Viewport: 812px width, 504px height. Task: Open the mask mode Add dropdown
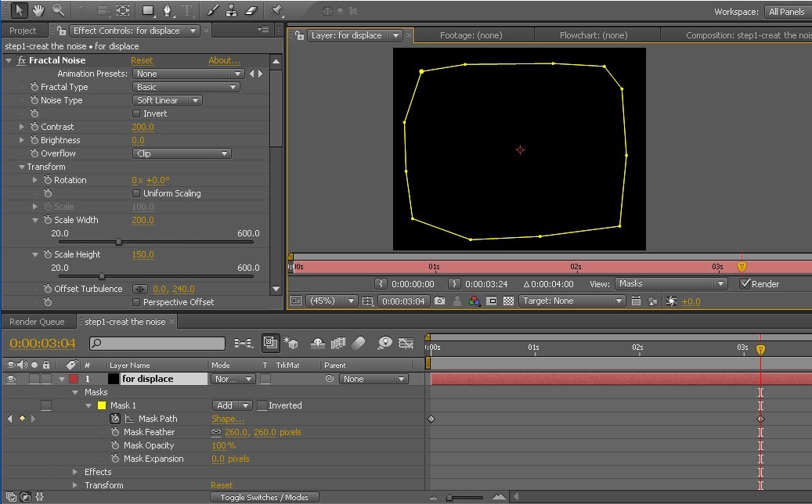tap(232, 405)
